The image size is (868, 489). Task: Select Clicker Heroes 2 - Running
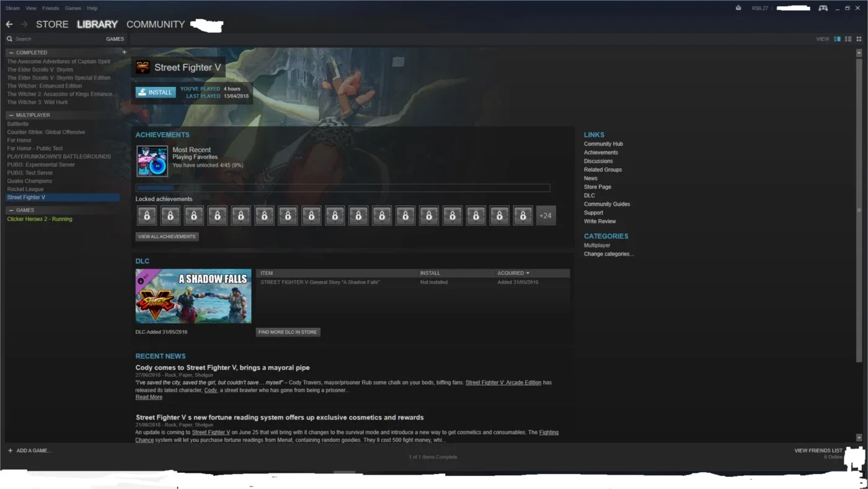pyautogui.click(x=40, y=219)
